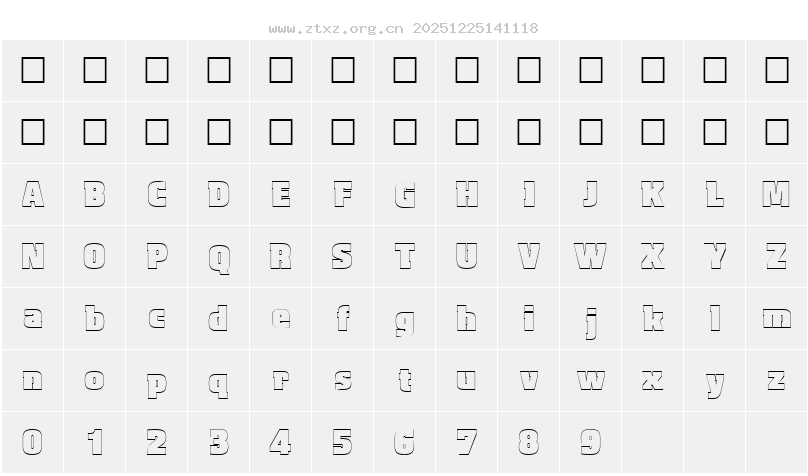The image size is (808, 476).
Task: Choose the digit 0 glyph
Action: click(33, 442)
